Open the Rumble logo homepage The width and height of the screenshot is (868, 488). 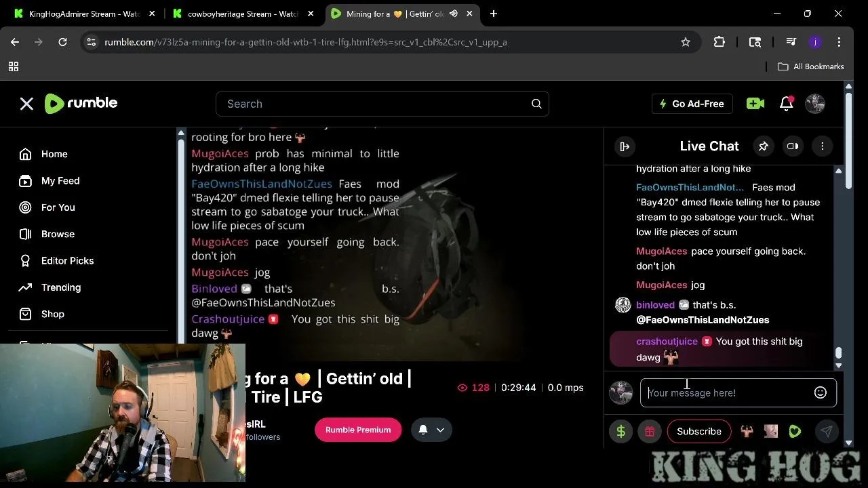[x=81, y=103]
